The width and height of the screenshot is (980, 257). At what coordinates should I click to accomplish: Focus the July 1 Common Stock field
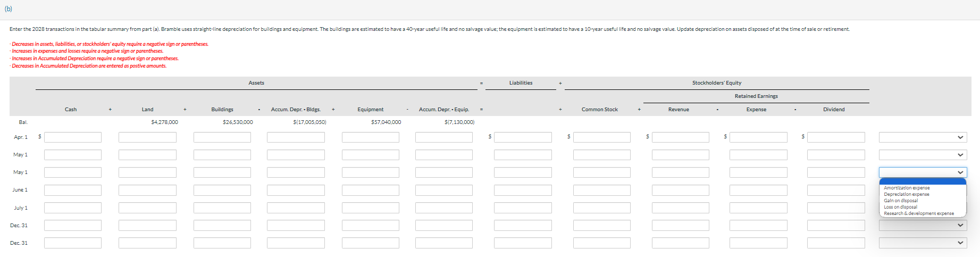(602, 208)
